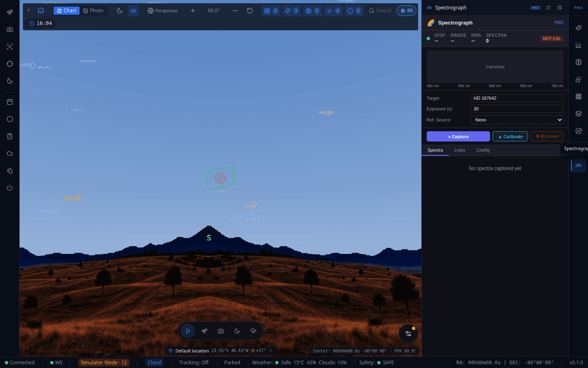Click the Calibrate button
The width and height of the screenshot is (588, 368).
click(510, 137)
